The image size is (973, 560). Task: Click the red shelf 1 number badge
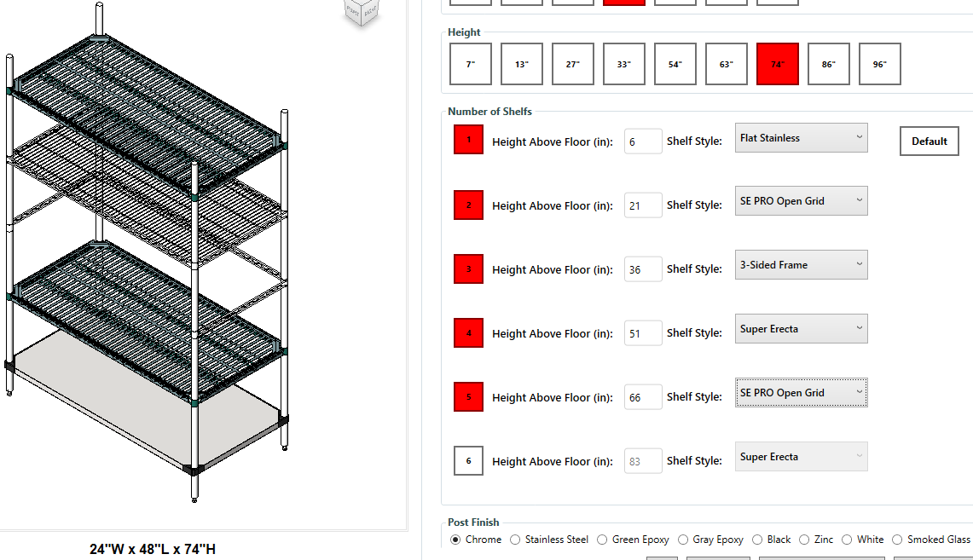pos(467,141)
